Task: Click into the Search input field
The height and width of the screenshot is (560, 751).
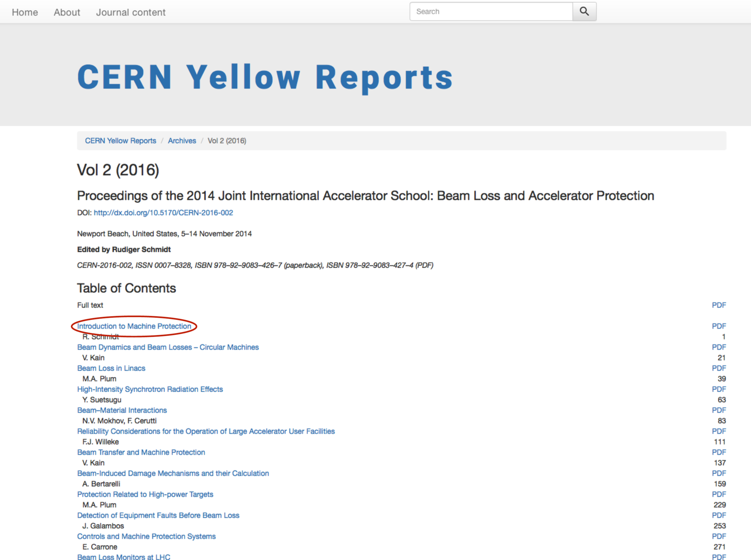Action: (491, 11)
